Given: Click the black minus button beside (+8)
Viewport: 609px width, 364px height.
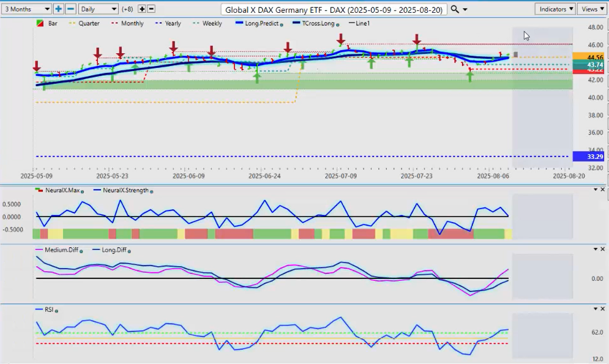Looking at the screenshot, I should coord(151,9).
